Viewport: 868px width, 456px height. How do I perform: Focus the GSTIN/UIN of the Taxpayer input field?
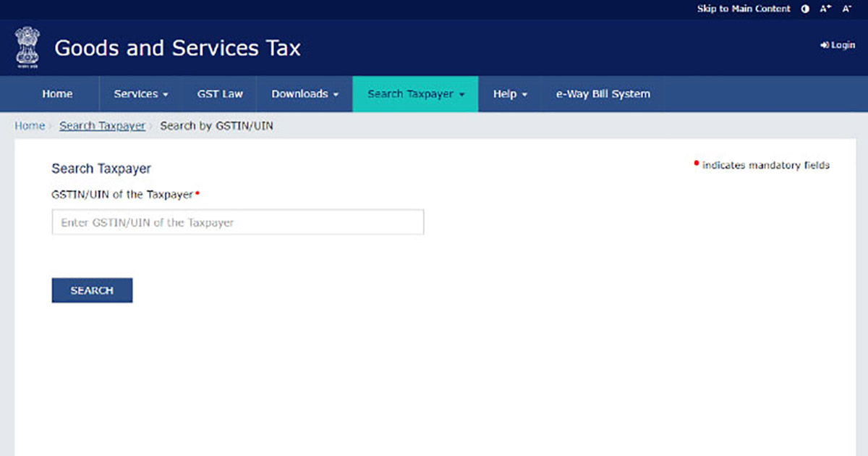click(237, 223)
